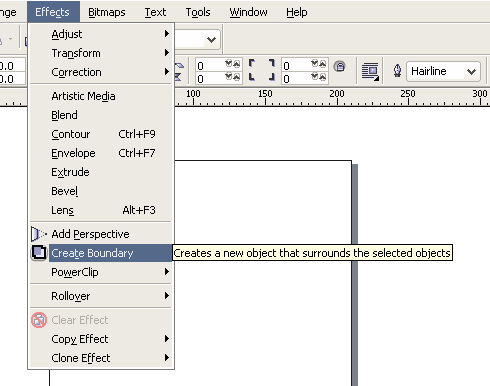The height and width of the screenshot is (386, 490).
Task: Click the Create Boundary icon
Action: pyautogui.click(x=39, y=253)
